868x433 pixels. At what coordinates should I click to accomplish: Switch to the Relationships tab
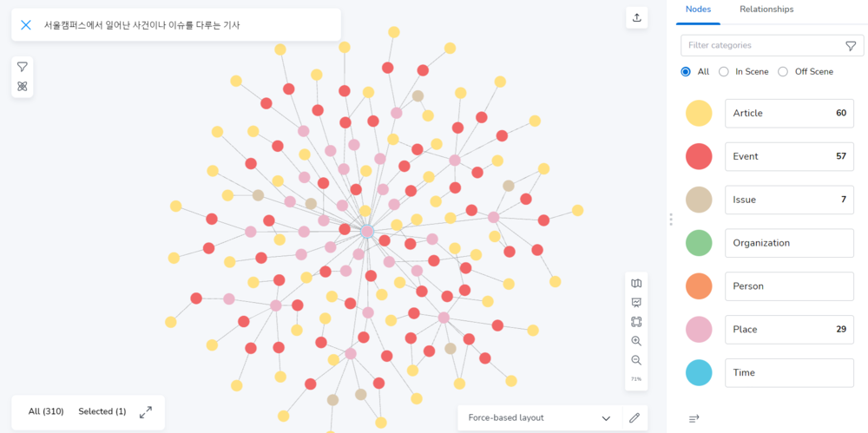(766, 10)
